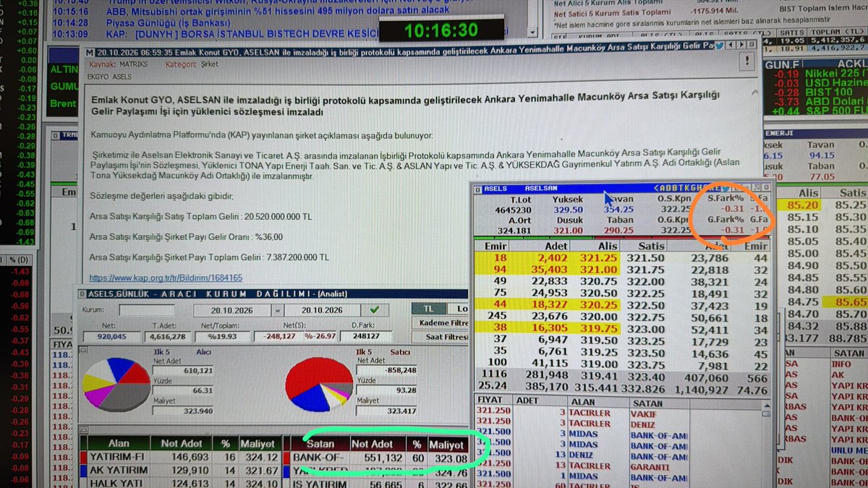Click the Emir column header beside Adet

pyautogui.click(x=491, y=246)
